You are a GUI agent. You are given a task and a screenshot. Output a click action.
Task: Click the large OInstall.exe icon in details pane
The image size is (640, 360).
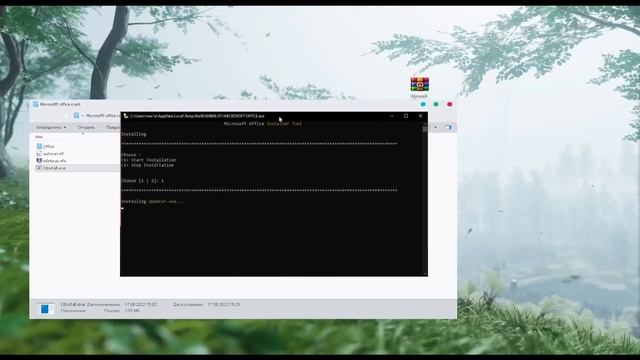coord(45,309)
